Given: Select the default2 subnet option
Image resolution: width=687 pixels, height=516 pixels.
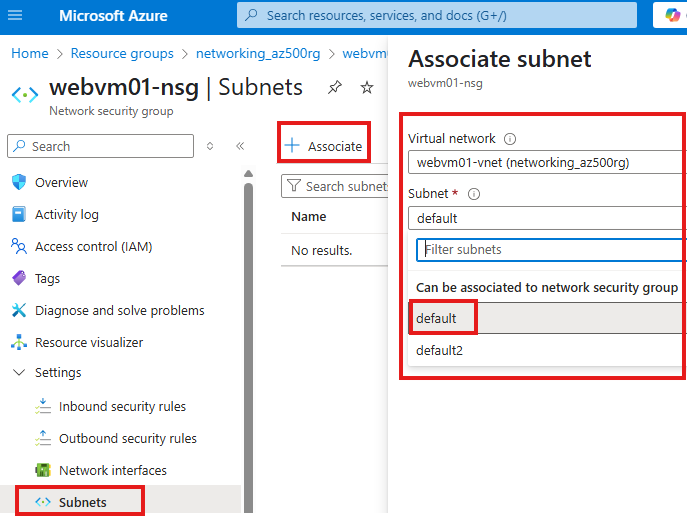Looking at the screenshot, I should [x=547, y=350].
